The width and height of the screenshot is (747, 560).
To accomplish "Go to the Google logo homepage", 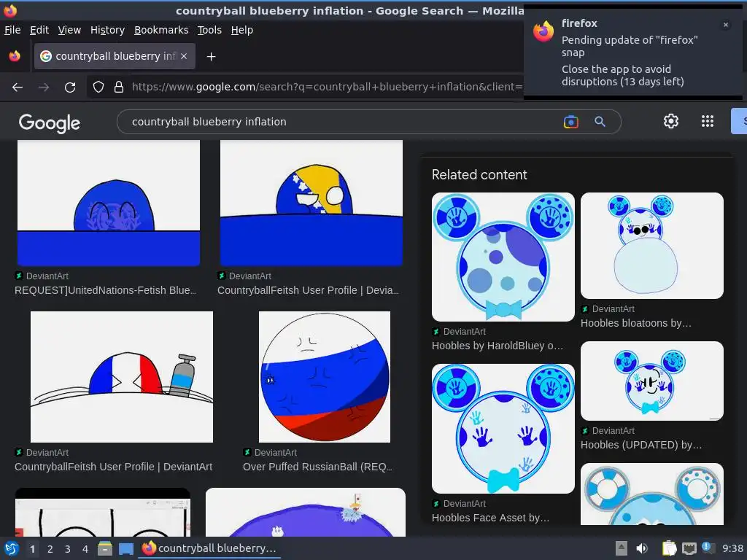I will click(x=50, y=122).
